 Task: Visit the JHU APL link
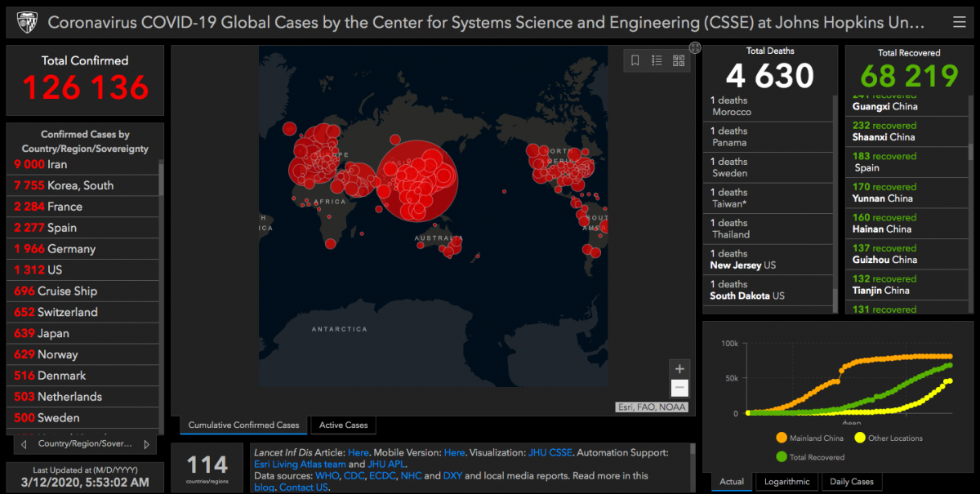tap(386, 464)
